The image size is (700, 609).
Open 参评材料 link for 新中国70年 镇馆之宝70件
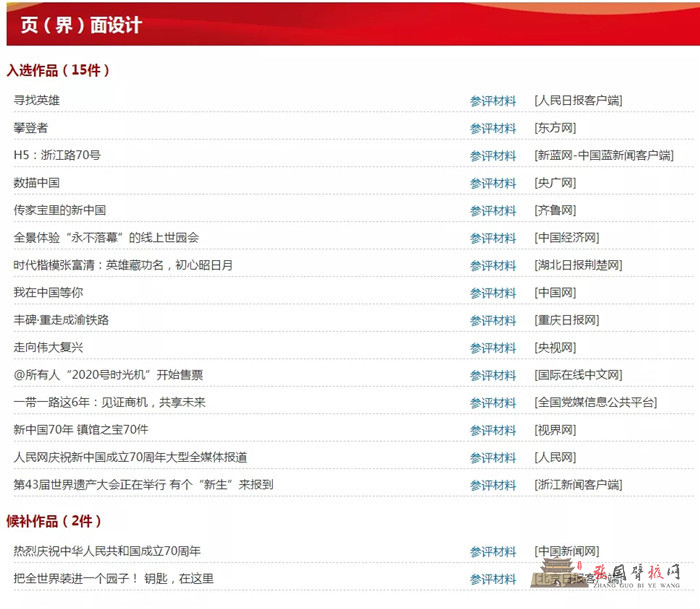tap(493, 430)
